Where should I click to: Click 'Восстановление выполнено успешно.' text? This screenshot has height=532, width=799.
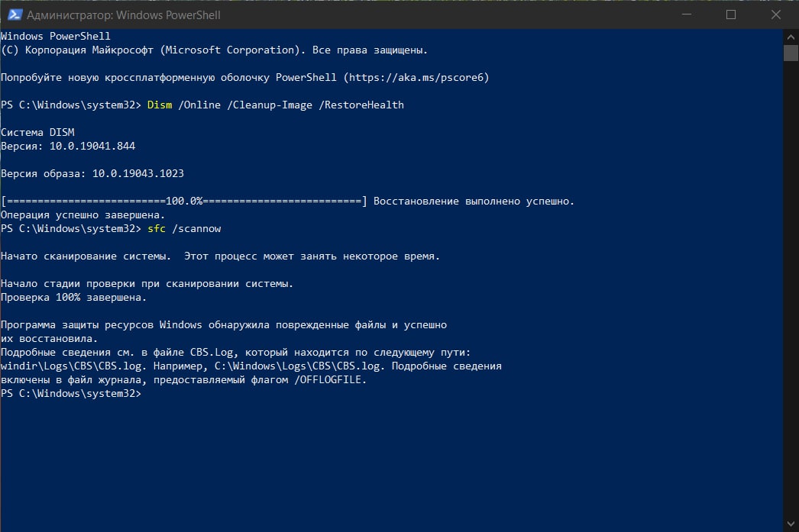(x=474, y=201)
